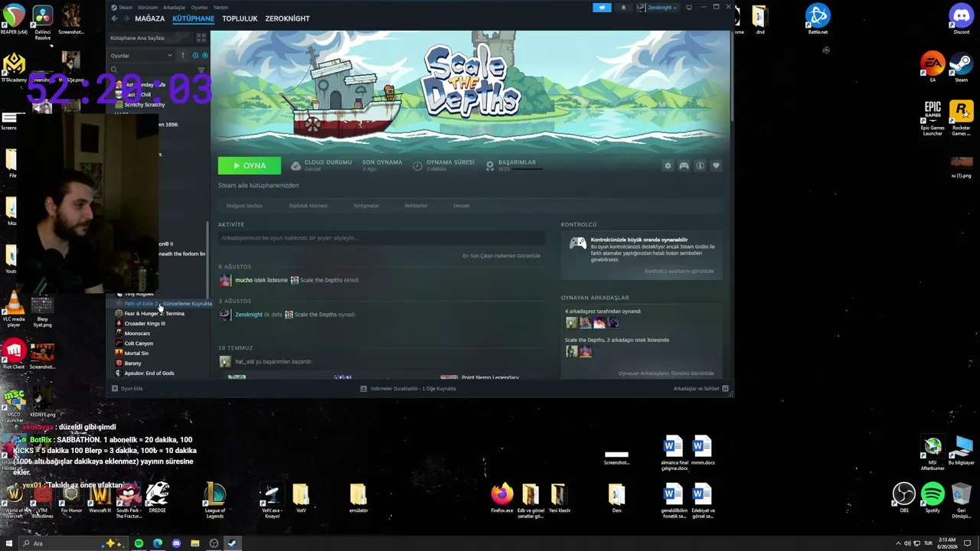The image size is (980, 551).
Task: Expand the Oyunlar library filter dropdown
Action: [142, 56]
